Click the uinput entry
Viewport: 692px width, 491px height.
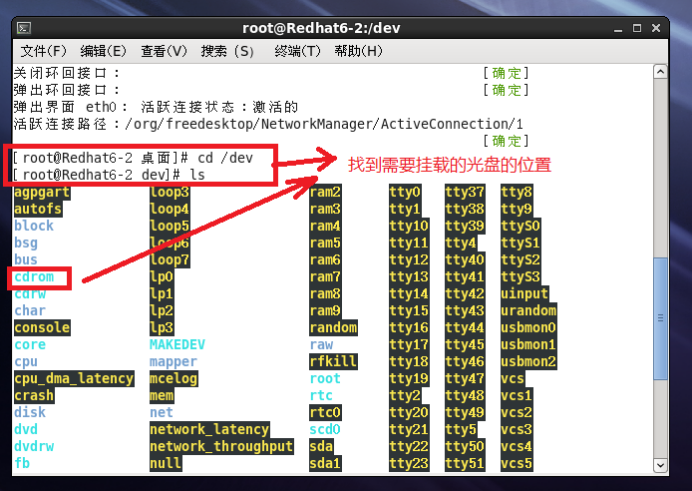(525, 294)
